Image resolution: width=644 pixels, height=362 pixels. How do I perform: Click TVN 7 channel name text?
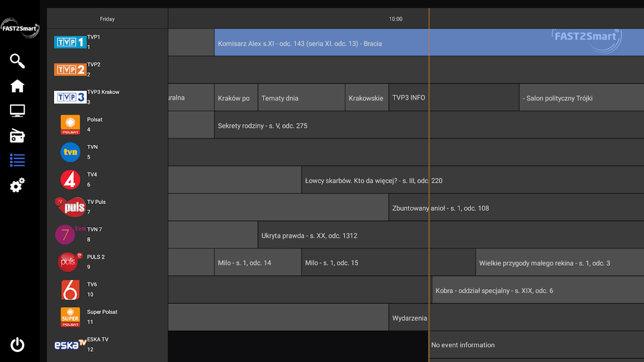[x=95, y=229]
